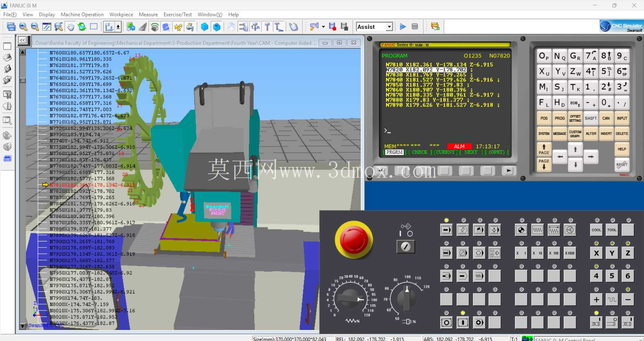Open the Exercise/Test menu
Screen dimensions: 644x341
click(x=178, y=14)
